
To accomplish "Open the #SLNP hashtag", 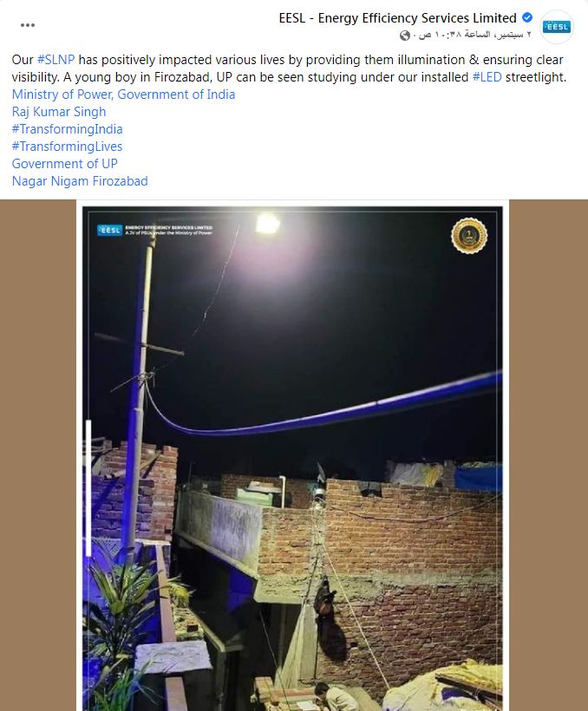I will coord(56,60).
